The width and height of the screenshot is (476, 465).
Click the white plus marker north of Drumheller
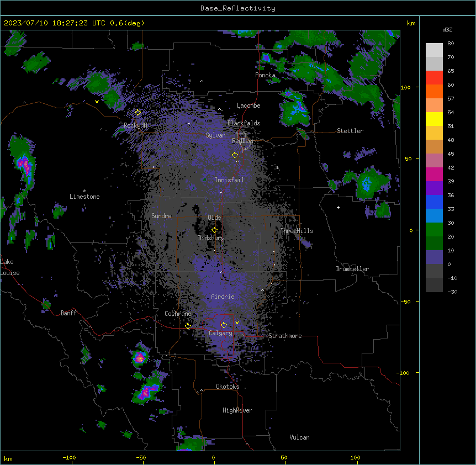[x=338, y=207]
